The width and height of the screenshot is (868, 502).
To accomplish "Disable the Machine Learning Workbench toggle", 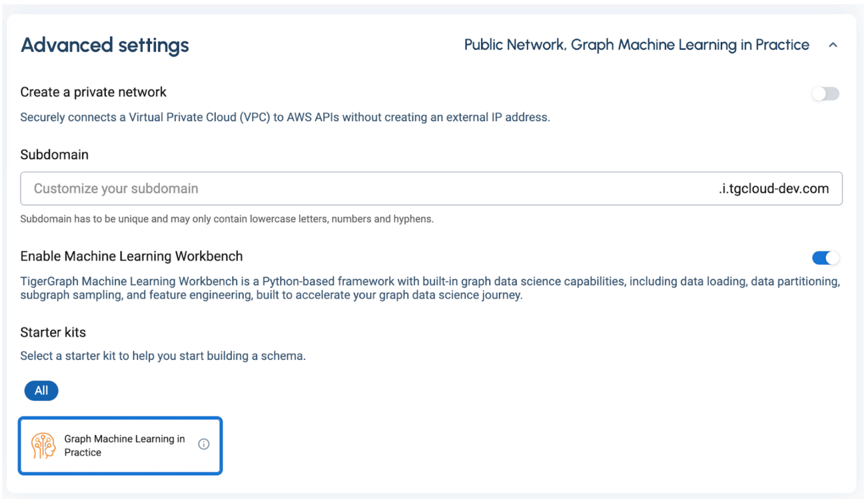I will tap(825, 258).
